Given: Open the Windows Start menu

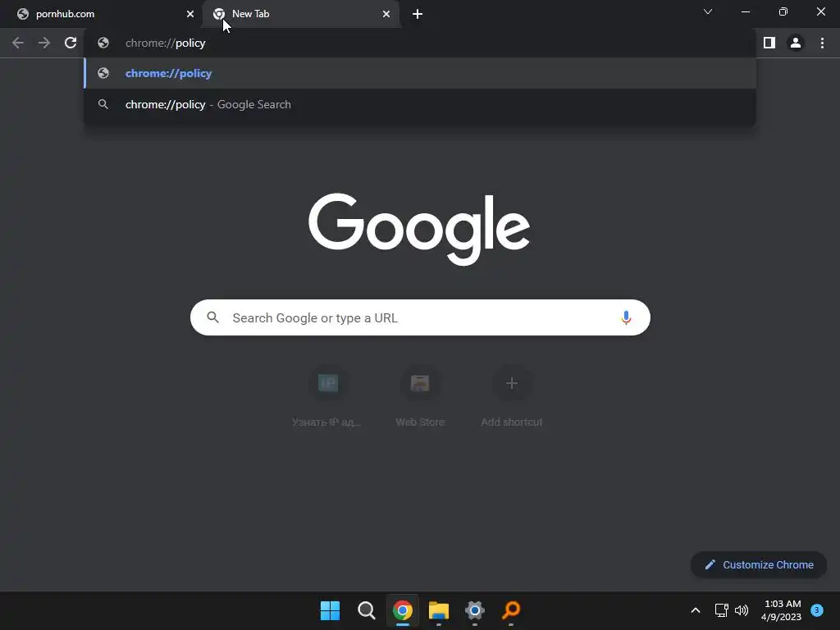Looking at the screenshot, I should 330,610.
